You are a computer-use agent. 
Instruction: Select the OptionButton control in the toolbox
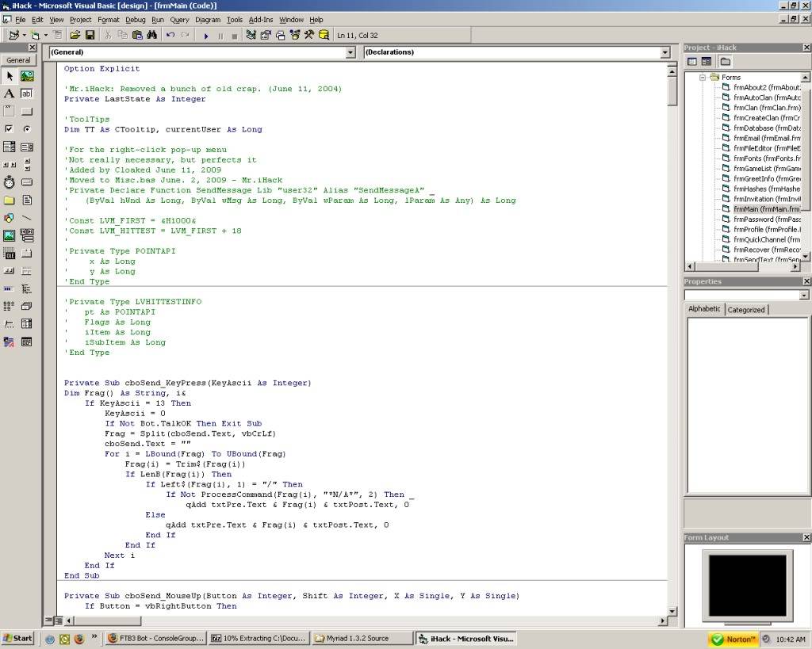coord(27,128)
